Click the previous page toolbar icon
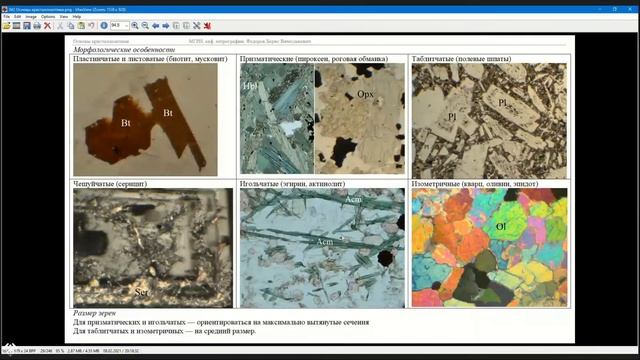 [x=176, y=26]
